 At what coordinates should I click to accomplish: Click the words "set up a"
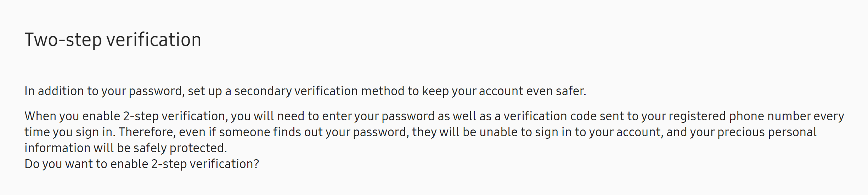click(x=209, y=91)
